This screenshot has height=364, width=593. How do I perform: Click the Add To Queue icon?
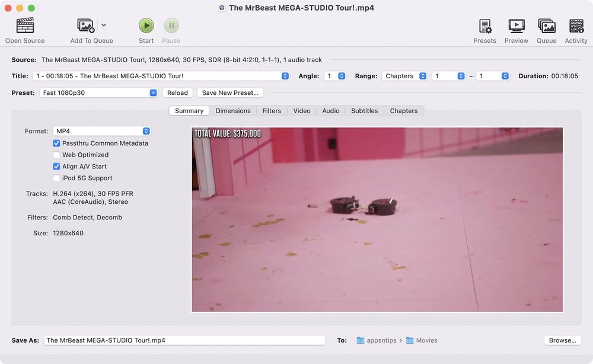pyautogui.click(x=86, y=25)
